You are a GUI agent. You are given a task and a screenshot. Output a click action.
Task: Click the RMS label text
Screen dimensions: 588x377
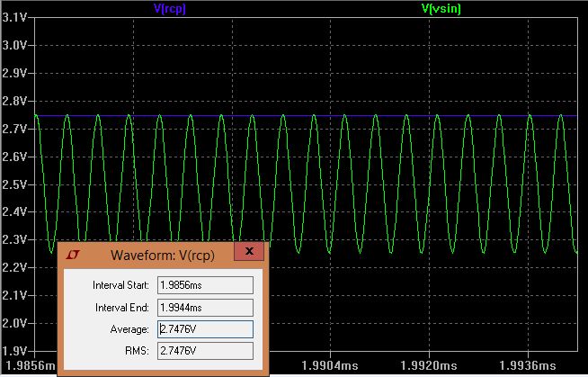coord(137,351)
